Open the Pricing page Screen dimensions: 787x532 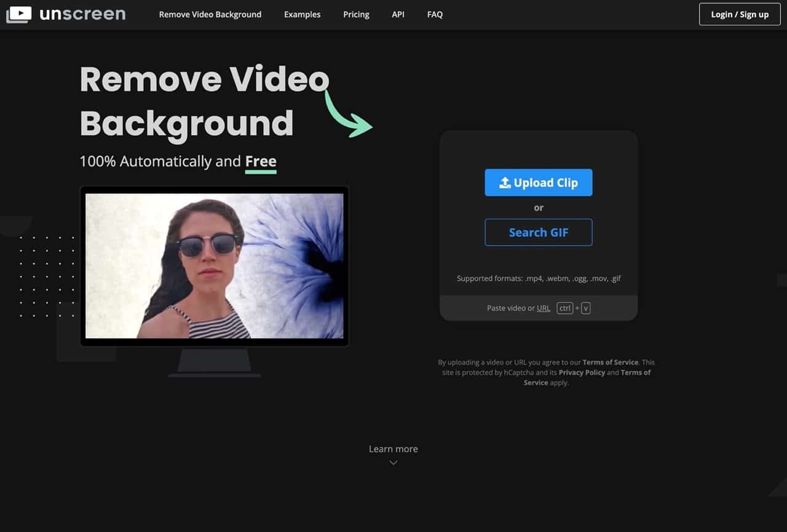click(356, 14)
